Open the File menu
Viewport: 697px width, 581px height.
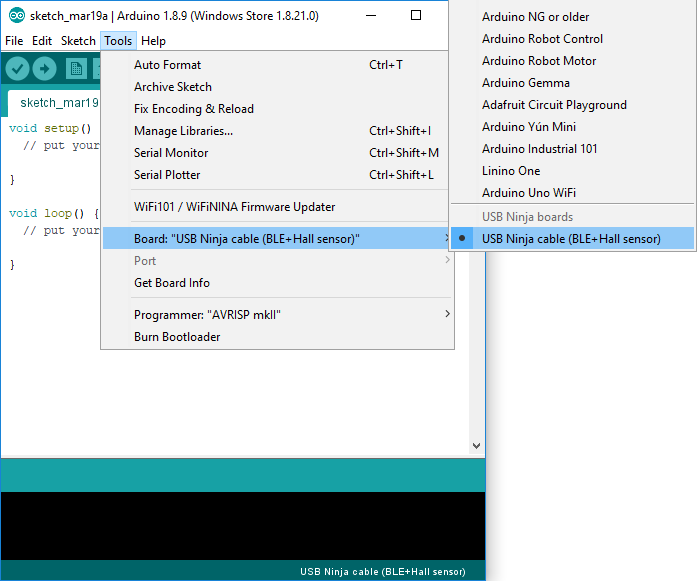pyautogui.click(x=14, y=41)
